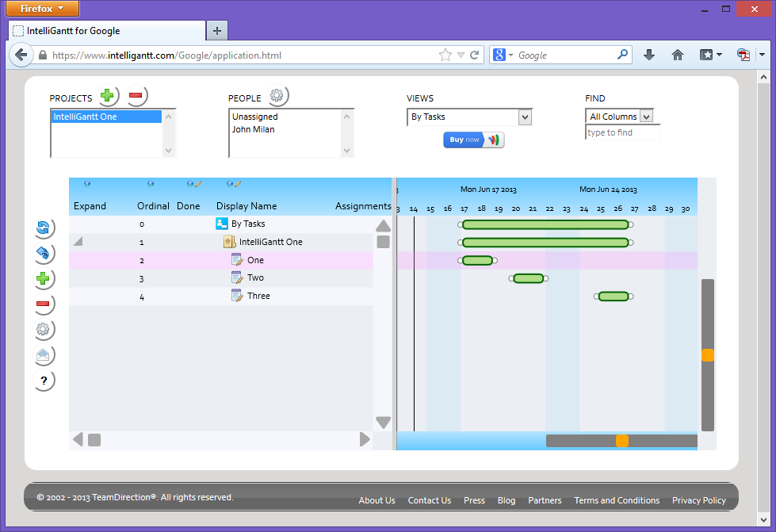776x532 pixels.
Task: Click globe-pencil icon above Display Name column
Action: click(x=233, y=184)
